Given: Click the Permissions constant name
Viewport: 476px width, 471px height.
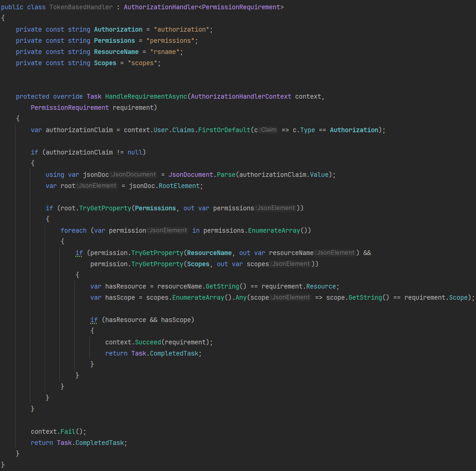Looking at the screenshot, I should (x=114, y=40).
